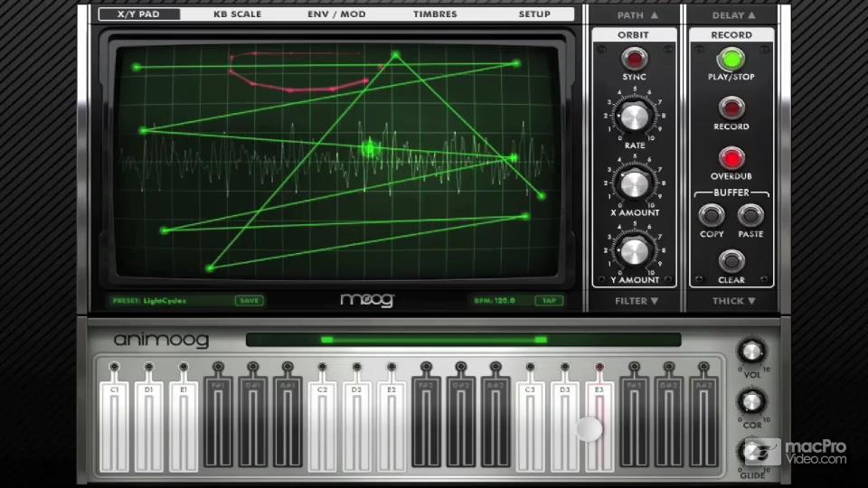Click the pin knob above the C2 key
This screenshot has width=868, height=488.
click(322, 366)
